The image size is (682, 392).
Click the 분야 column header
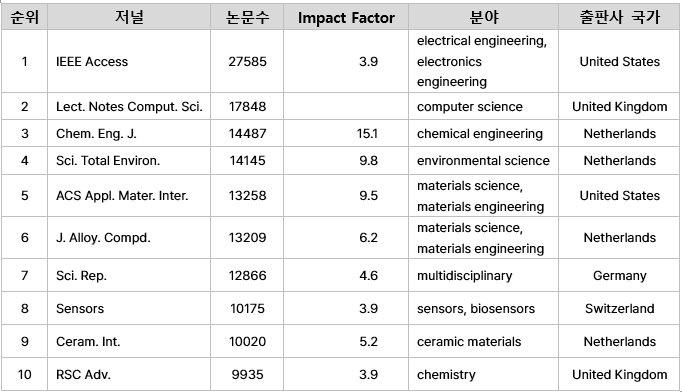point(483,17)
